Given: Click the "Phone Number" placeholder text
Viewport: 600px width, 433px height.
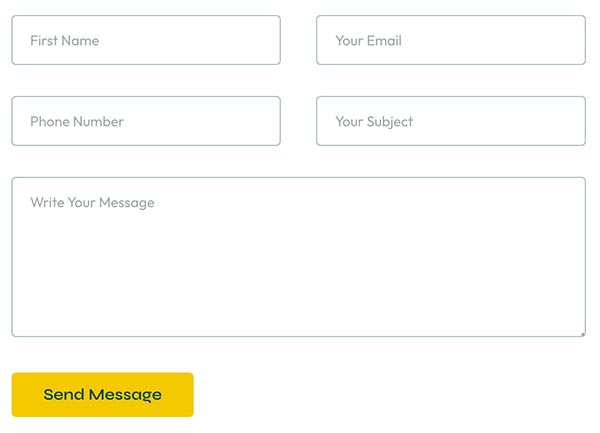Looking at the screenshot, I should point(77,122).
